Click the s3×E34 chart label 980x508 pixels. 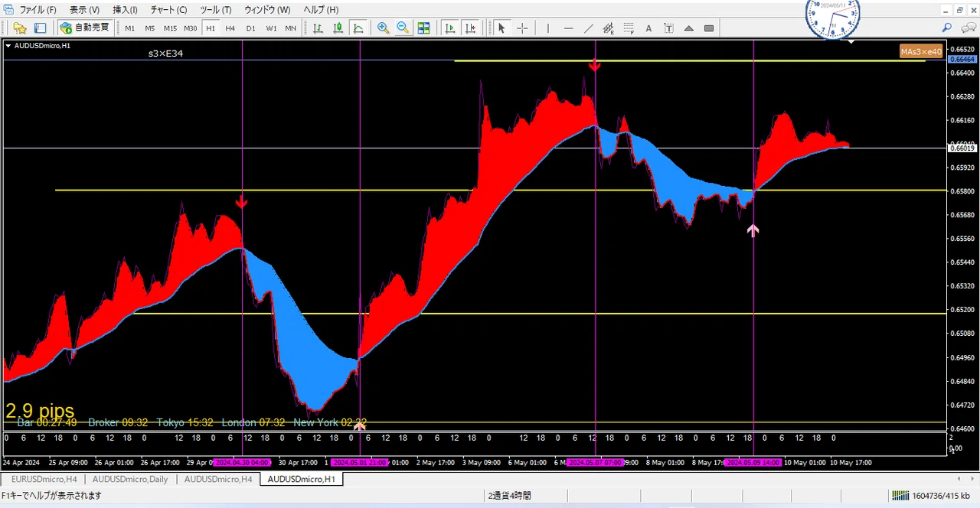(165, 54)
